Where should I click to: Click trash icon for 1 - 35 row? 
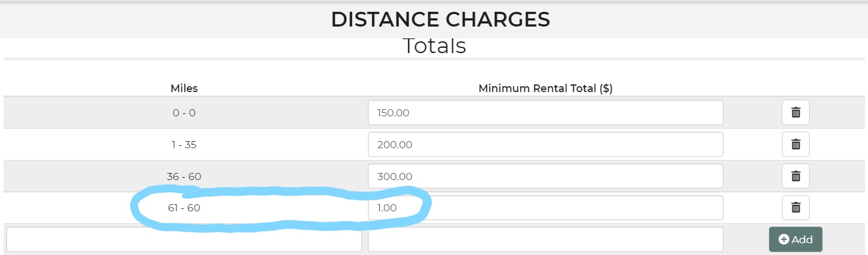pyautogui.click(x=795, y=144)
